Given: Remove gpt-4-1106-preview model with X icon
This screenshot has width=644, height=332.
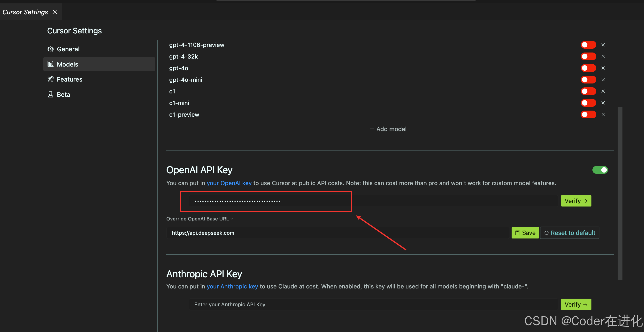Looking at the screenshot, I should pos(603,45).
